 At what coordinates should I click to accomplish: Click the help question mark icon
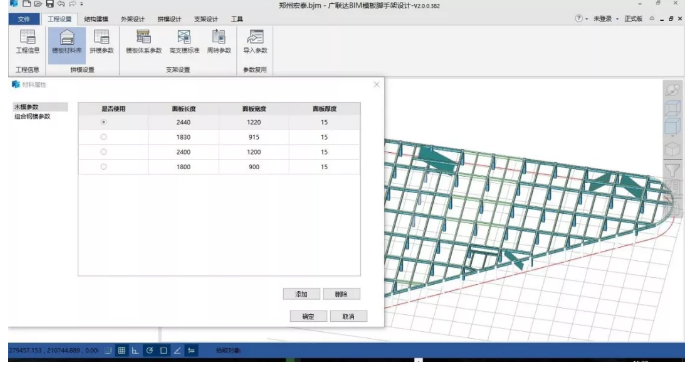[x=578, y=19]
